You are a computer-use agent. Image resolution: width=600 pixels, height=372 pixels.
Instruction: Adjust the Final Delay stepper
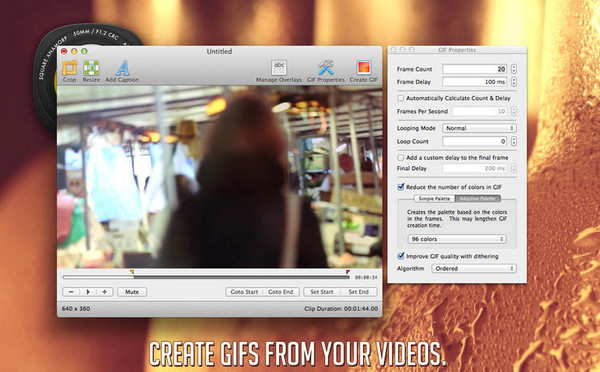click(514, 168)
